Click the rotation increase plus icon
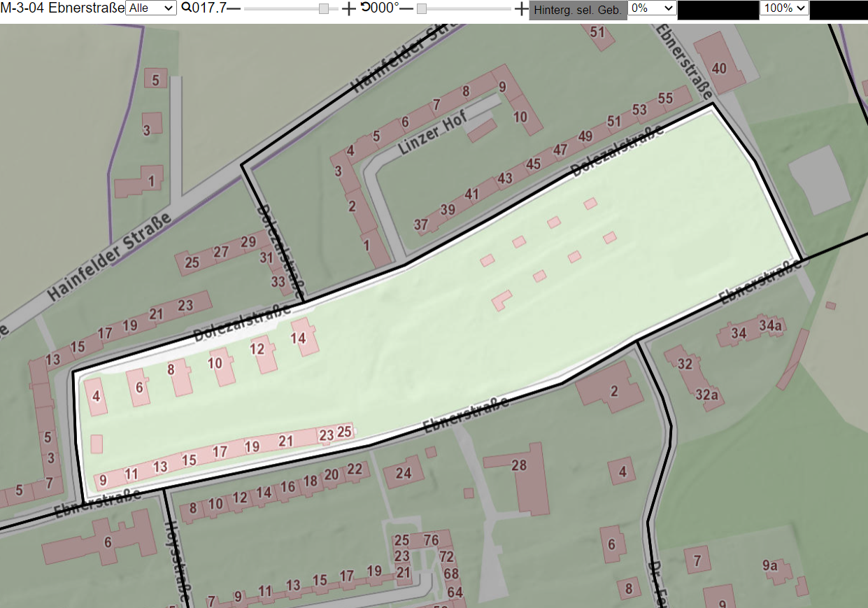Screen dimensions: 868x608 click(521, 9)
